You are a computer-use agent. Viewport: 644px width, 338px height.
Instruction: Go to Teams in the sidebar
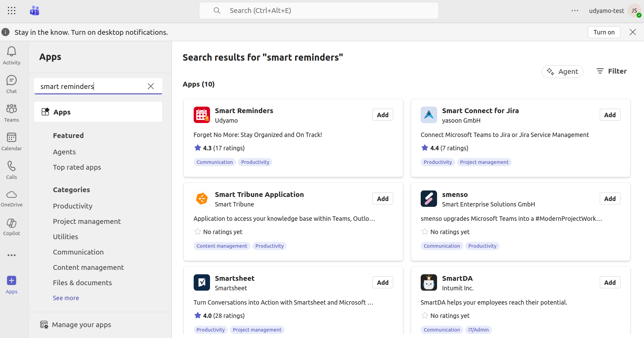click(x=12, y=112)
